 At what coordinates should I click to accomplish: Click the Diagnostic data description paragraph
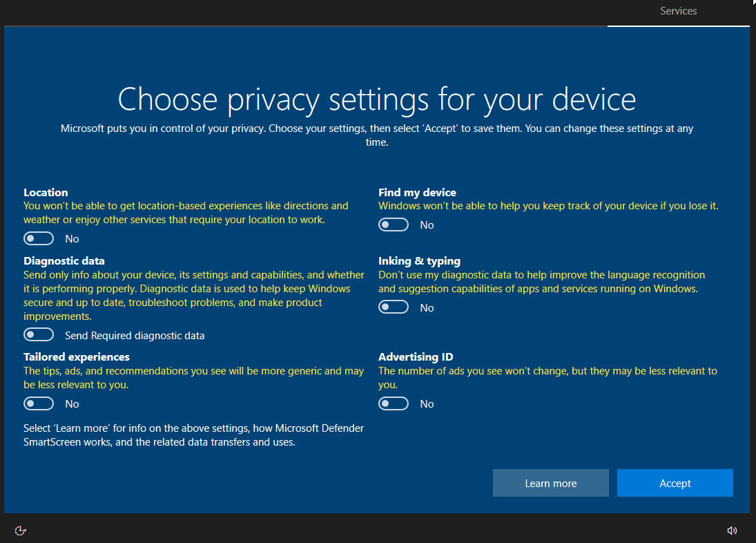click(x=194, y=295)
